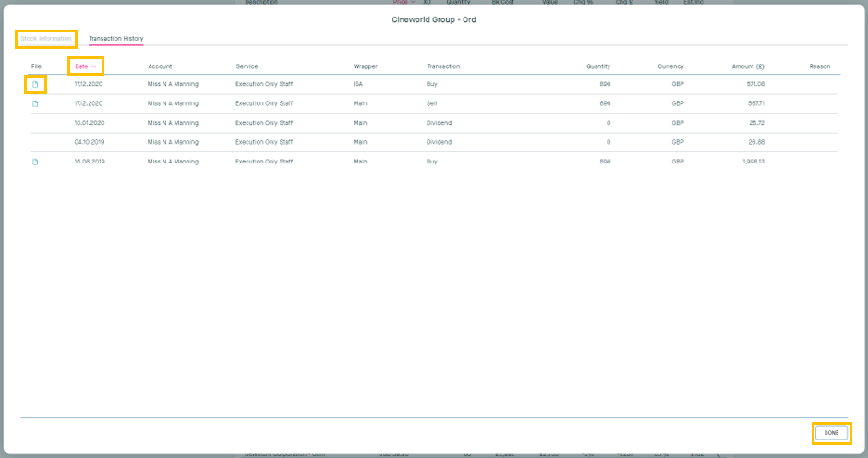The width and height of the screenshot is (868, 458).
Task: Click the Currency column header
Action: point(670,66)
